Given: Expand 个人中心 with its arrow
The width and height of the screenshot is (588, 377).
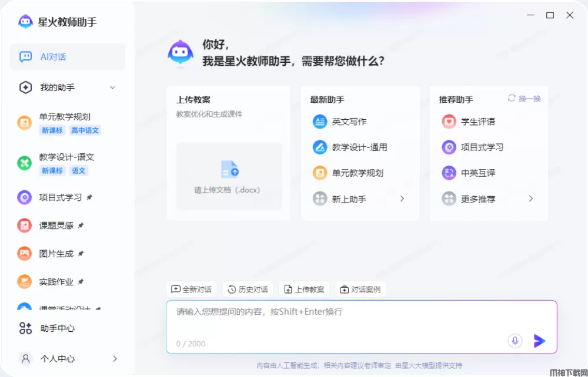Looking at the screenshot, I should 115,358.
